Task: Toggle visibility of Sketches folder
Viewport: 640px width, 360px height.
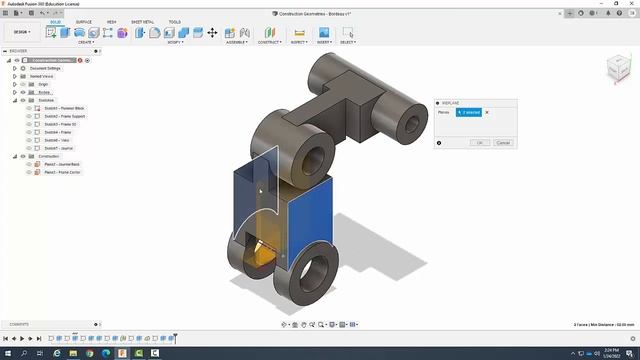Action: pyautogui.click(x=23, y=100)
